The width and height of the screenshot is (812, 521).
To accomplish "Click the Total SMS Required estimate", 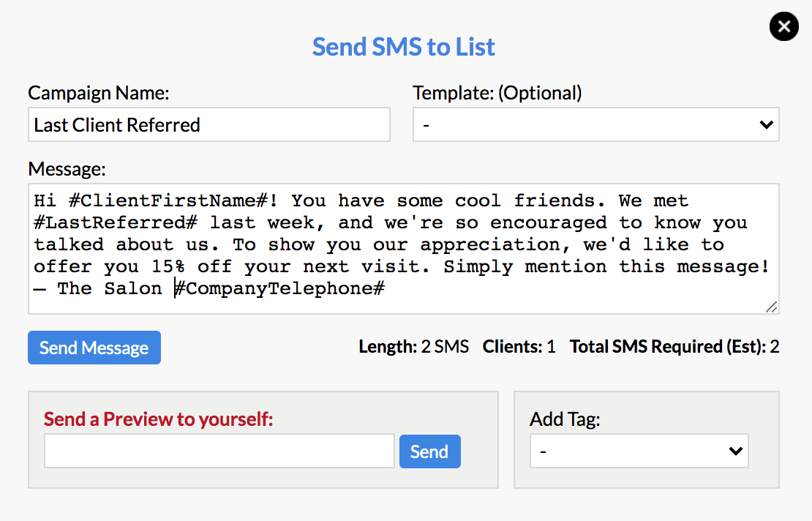I will point(674,346).
